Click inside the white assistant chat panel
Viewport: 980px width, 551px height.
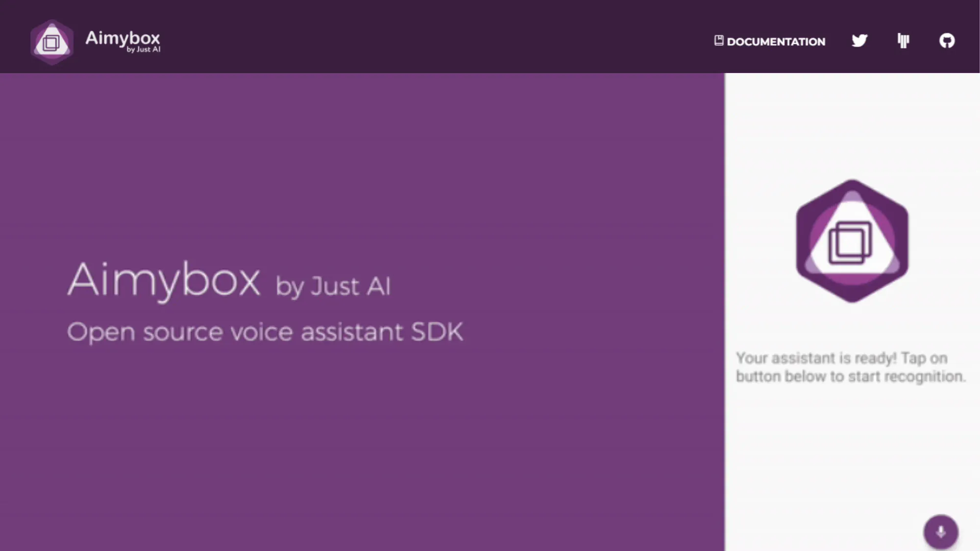point(853,441)
